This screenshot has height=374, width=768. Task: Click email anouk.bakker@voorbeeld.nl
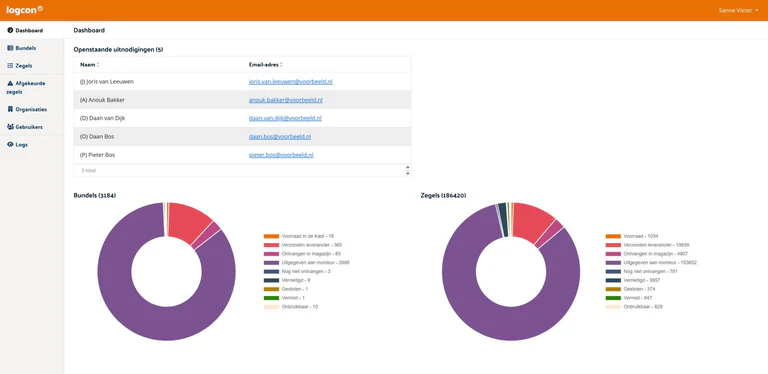[x=286, y=100]
